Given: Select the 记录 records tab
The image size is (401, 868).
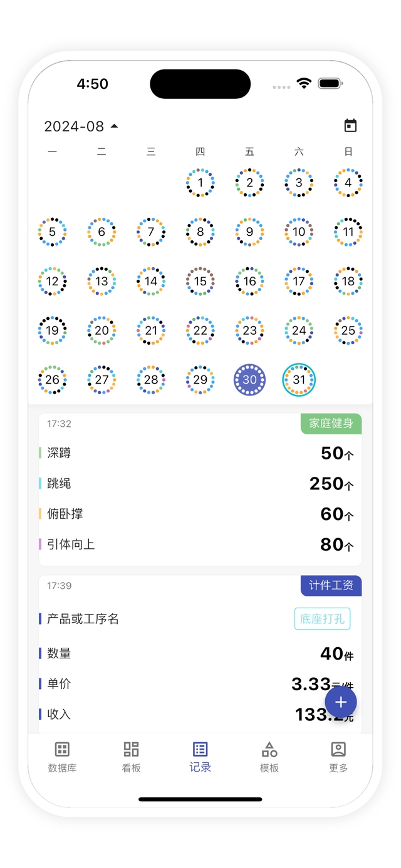Looking at the screenshot, I should pyautogui.click(x=200, y=756).
